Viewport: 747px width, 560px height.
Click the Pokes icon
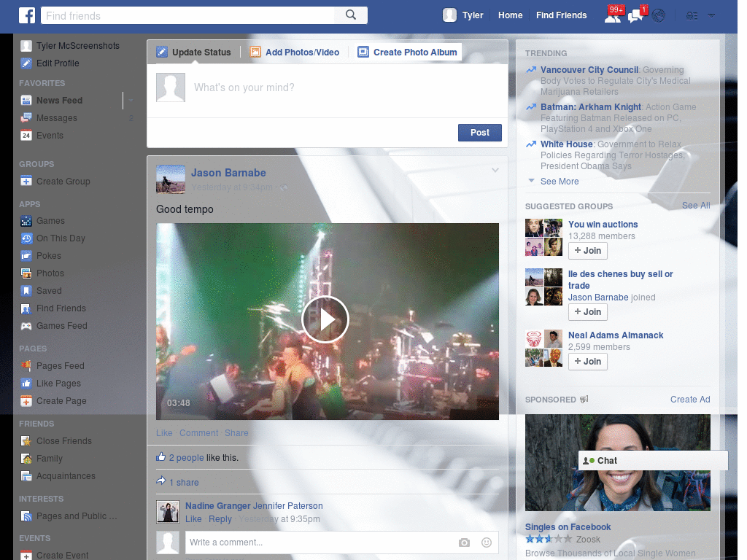(26, 256)
